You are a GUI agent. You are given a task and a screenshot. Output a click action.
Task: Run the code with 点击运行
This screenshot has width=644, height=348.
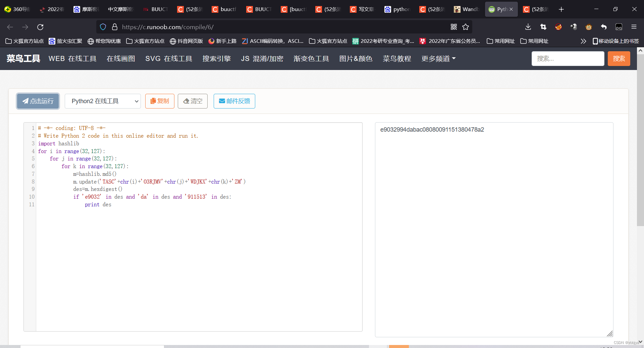coord(38,101)
